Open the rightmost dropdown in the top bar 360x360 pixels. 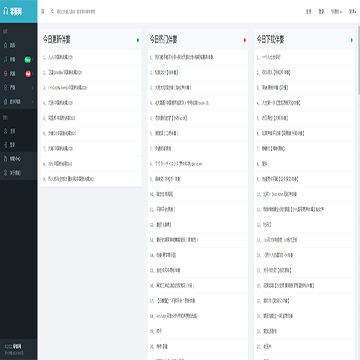pyautogui.click(x=352, y=11)
